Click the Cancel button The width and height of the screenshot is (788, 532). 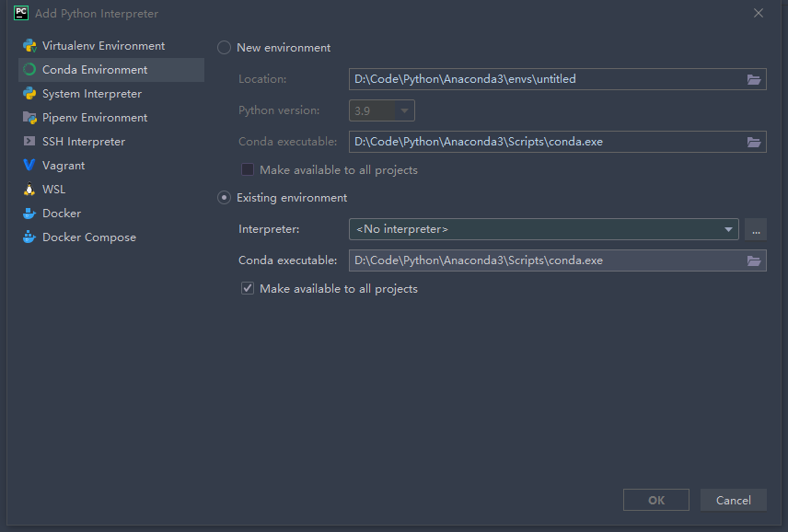pyautogui.click(x=733, y=500)
